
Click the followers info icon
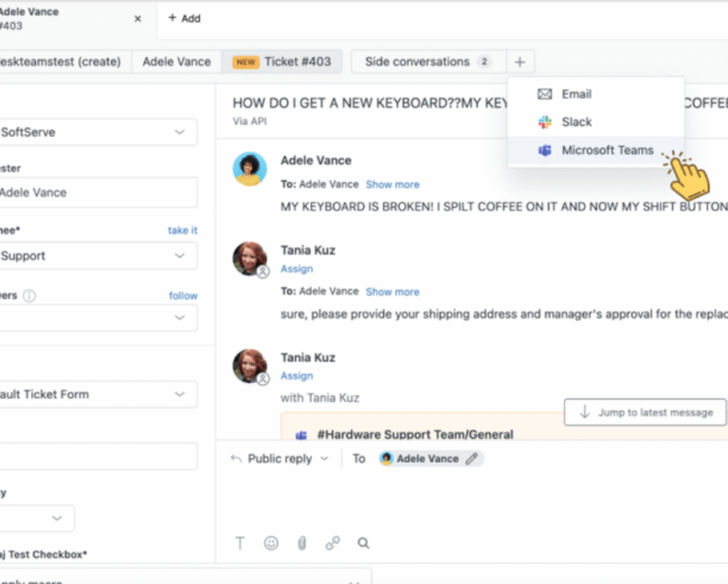point(29,296)
